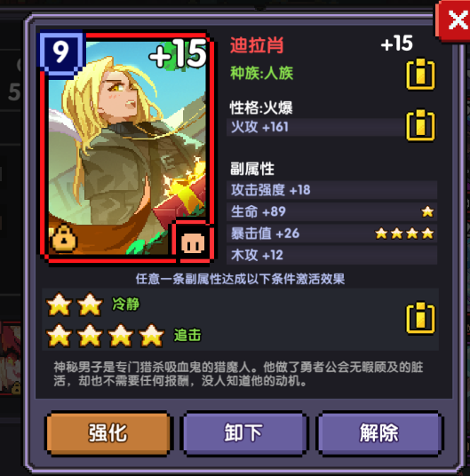Click the face icon at card corner
Image resolution: width=470 pixels, height=476 pixels.
[x=193, y=243]
